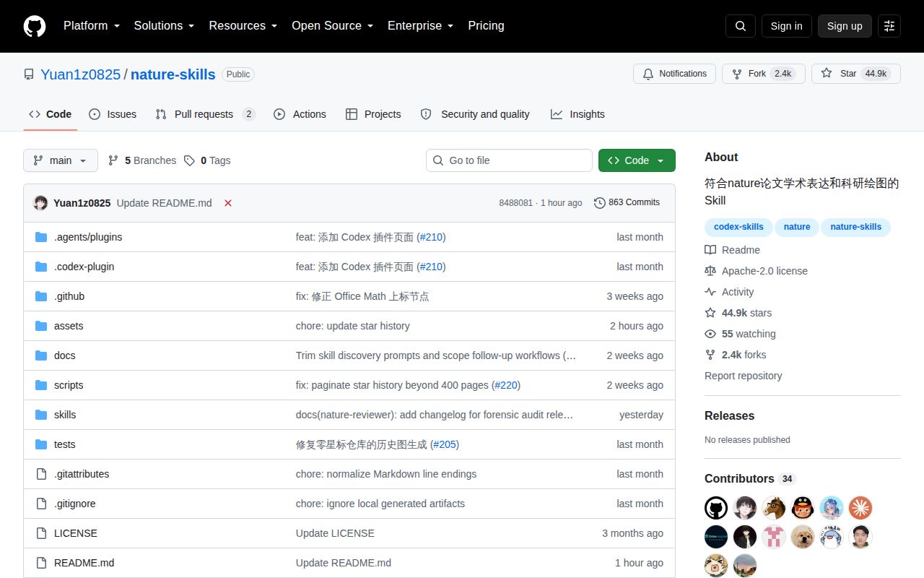Open the 'chore: update star history' commit message
Image resolution: width=924 pixels, height=578 pixels.
(352, 326)
